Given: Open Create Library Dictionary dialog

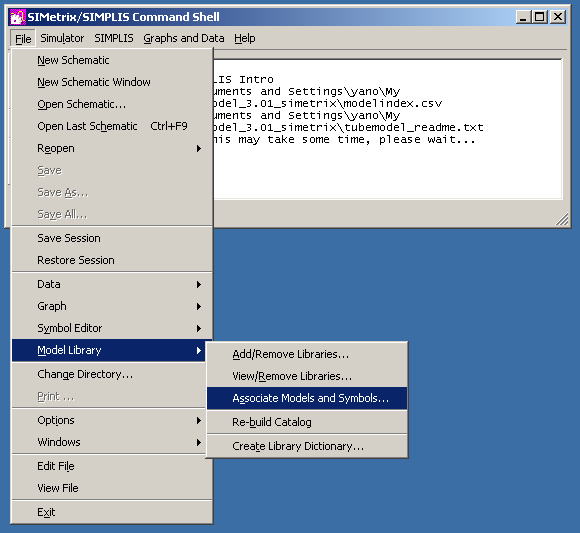Looking at the screenshot, I should pos(307,446).
